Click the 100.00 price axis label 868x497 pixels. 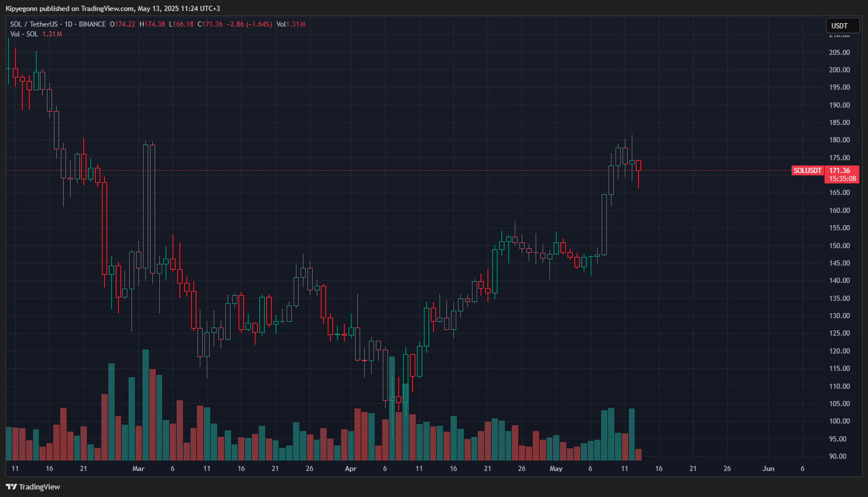tap(839, 421)
